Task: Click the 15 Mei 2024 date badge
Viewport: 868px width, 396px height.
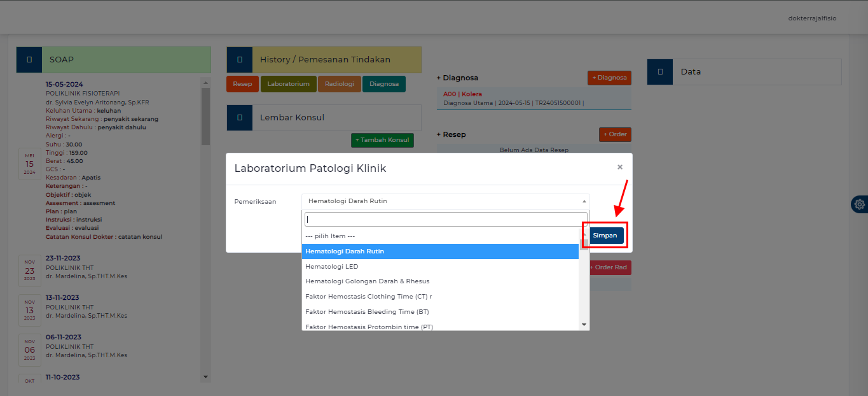Action: click(30, 164)
